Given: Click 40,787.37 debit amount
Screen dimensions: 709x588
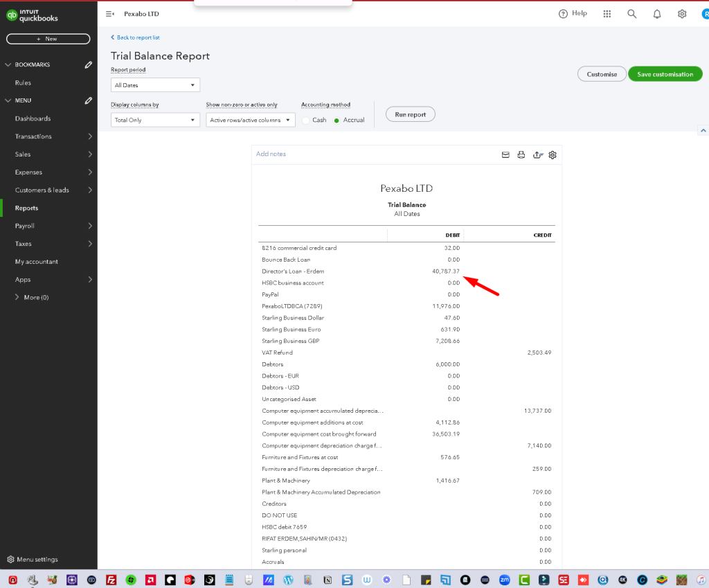Looking at the screenshot, I should [x=446, y=271].
